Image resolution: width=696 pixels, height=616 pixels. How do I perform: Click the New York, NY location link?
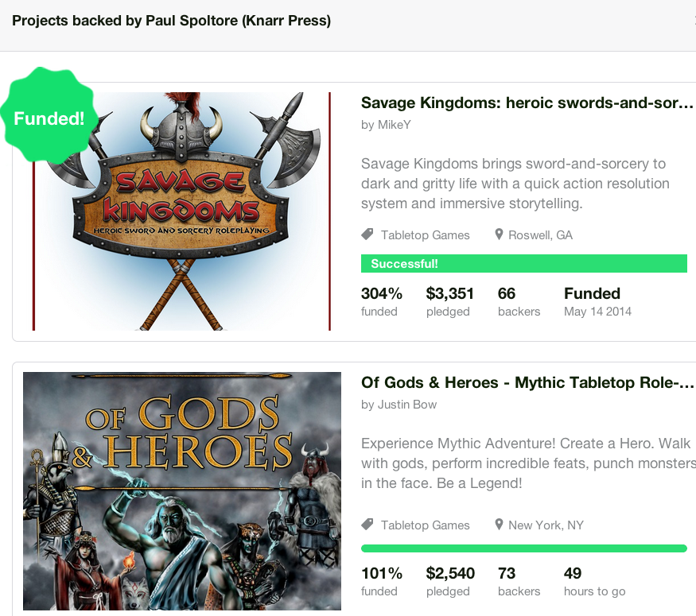546,525
